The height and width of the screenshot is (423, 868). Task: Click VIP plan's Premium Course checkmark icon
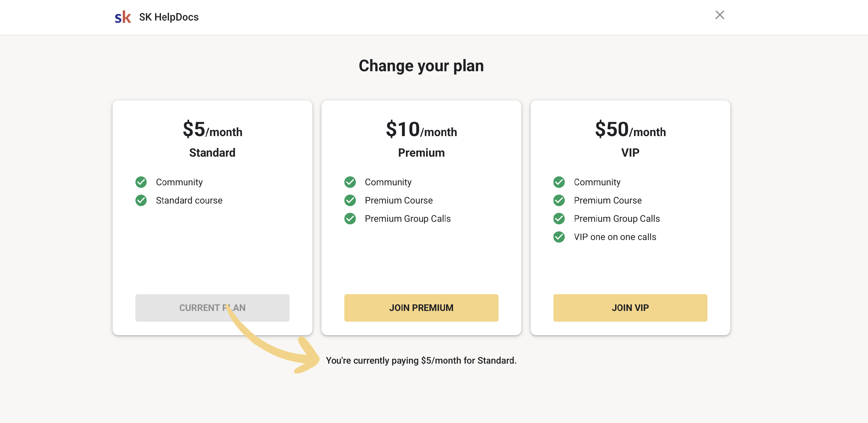tap(559, 200)
